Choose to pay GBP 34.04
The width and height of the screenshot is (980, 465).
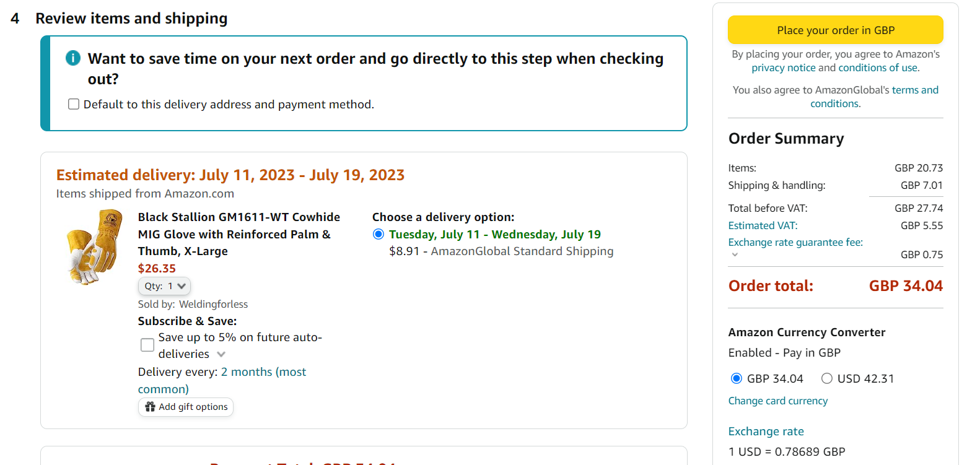(x=737, y=378)
